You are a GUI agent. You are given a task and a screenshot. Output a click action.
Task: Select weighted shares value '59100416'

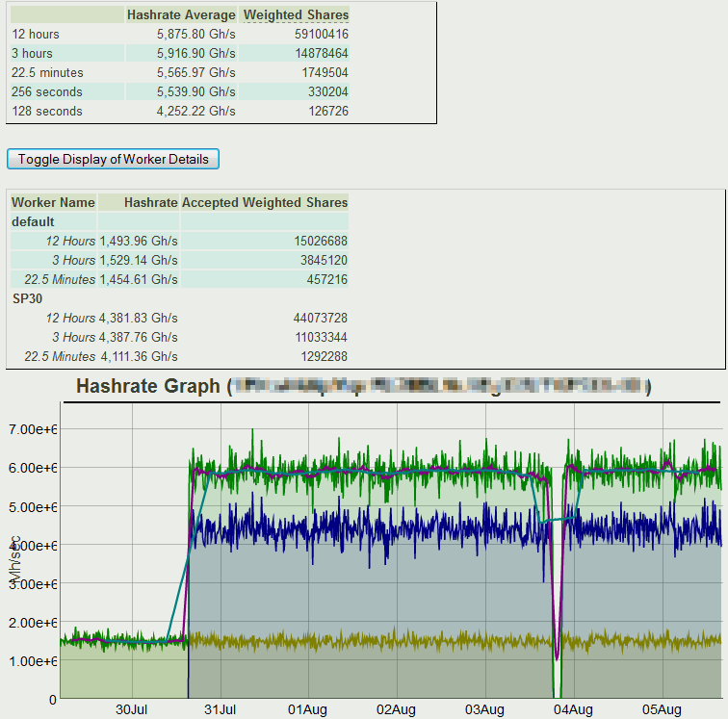pos(322,35)
